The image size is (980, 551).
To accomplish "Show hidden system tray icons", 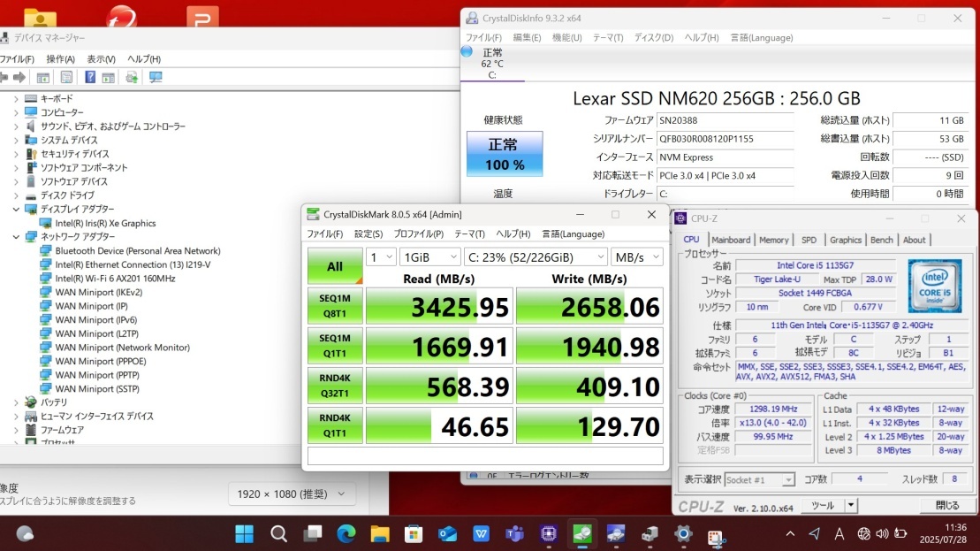I will (790, 533).
